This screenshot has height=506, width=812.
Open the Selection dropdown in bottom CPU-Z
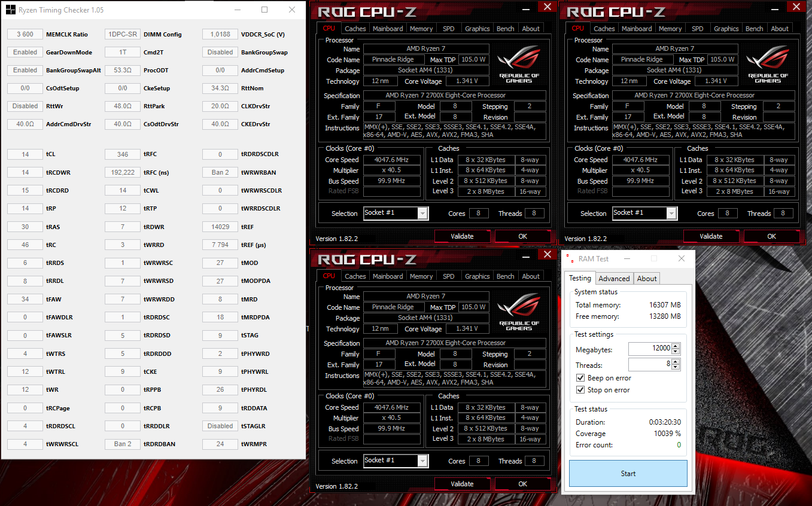pos(423,461)
